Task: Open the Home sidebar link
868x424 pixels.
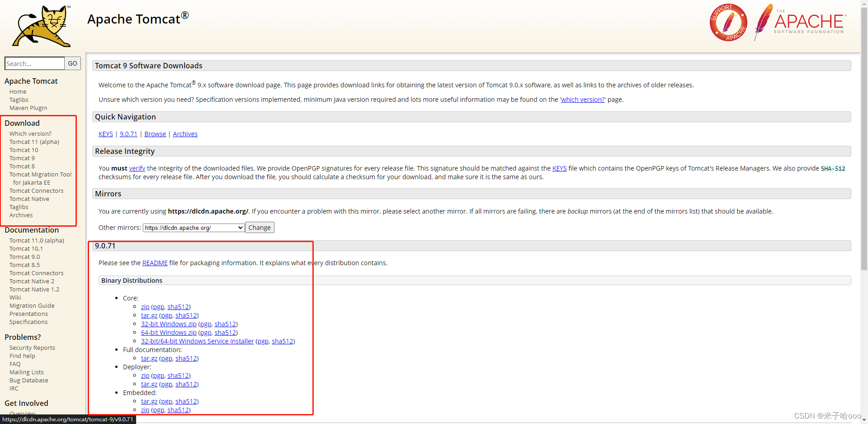Action: (x=18, y=91)
